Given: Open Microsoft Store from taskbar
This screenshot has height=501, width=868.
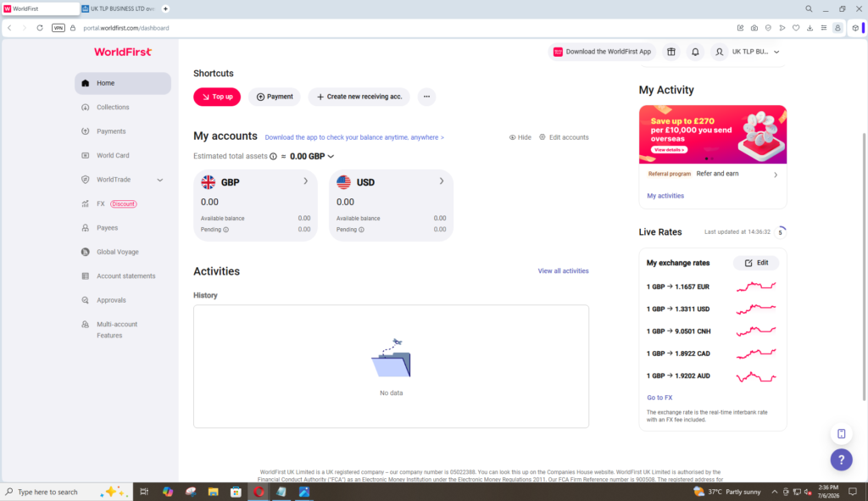Looking at the screenshot, I should (x=236, y=492).
